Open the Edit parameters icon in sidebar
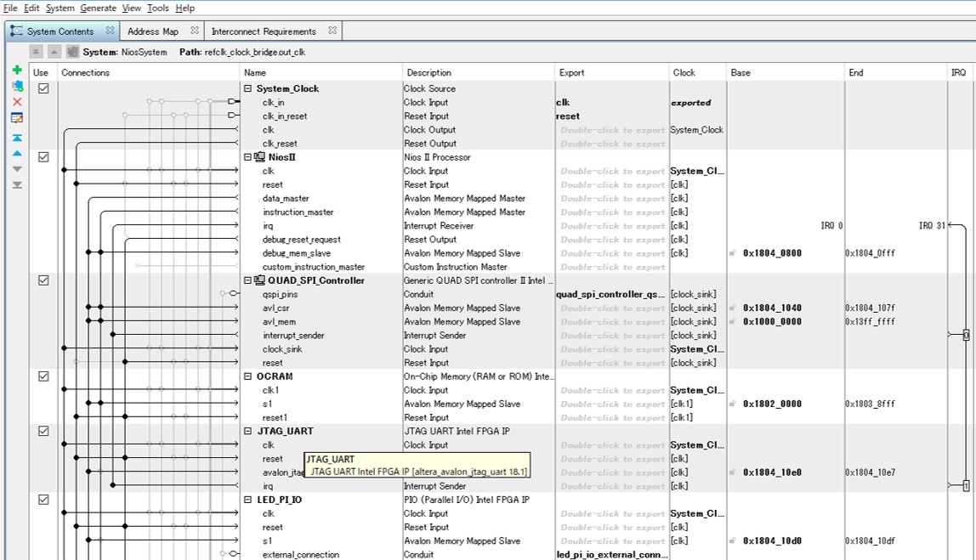The image size is (976, 560). tap(17, 118)
